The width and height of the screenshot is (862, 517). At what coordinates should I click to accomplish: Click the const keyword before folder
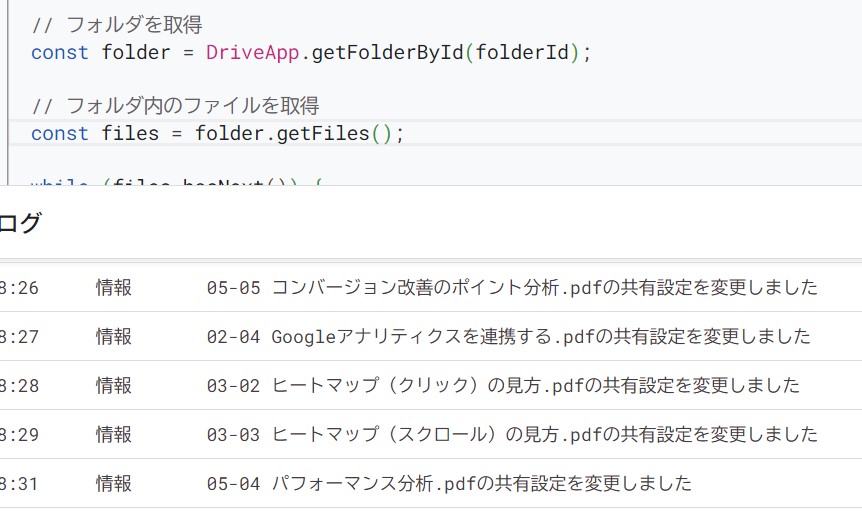60,53
